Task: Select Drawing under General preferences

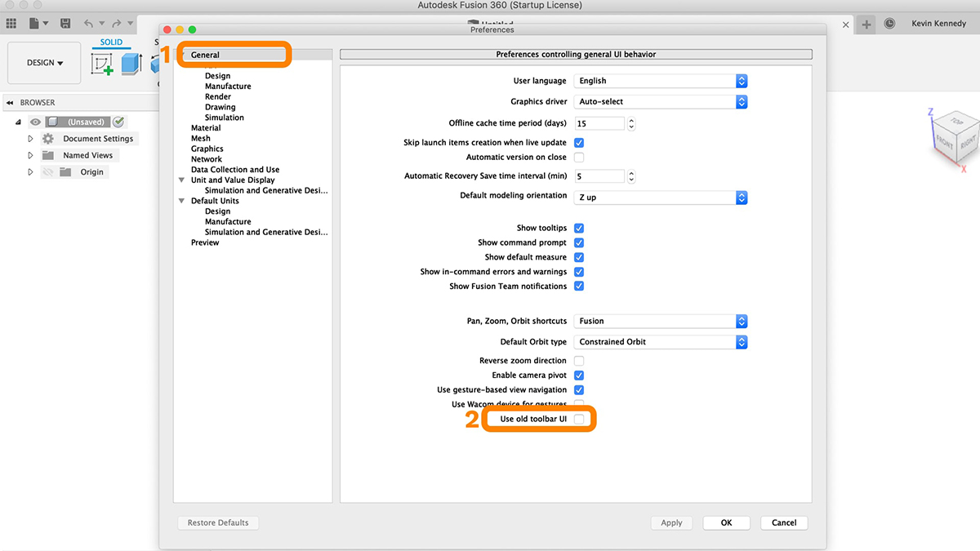Action: (x=220, y=107)
